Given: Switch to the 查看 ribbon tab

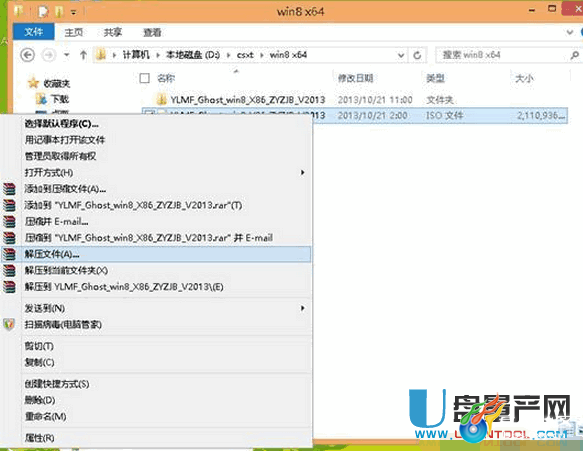Looking at the screenshot, I should tap(152, 33).
